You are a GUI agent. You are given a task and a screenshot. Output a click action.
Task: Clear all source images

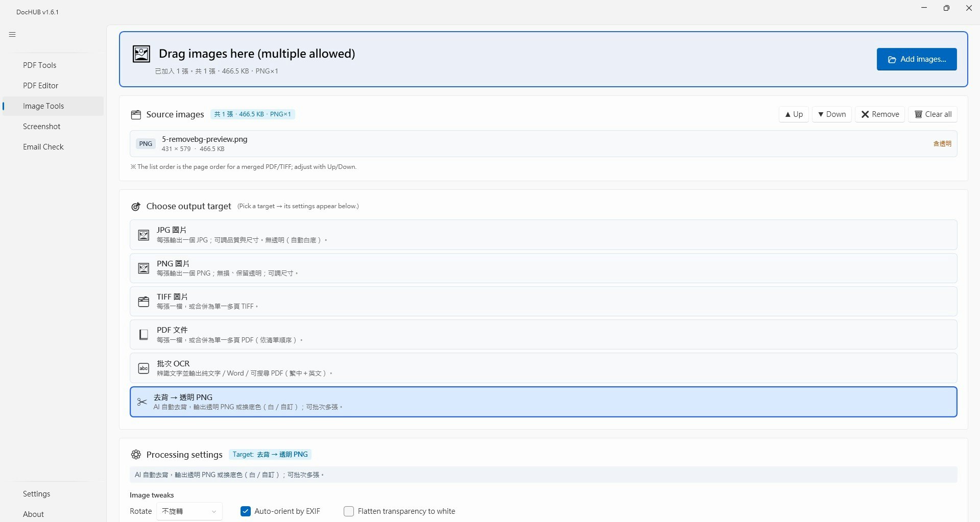tap(933, 114)
